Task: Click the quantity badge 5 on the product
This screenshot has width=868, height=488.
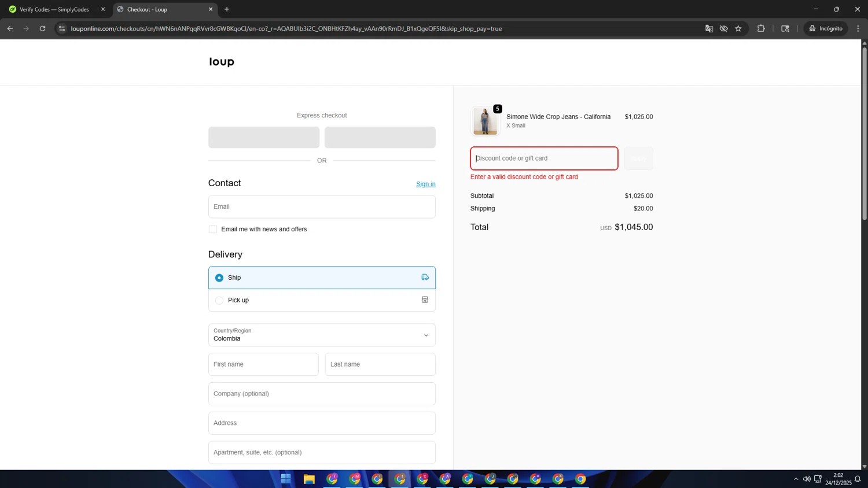Action: (x=498, y=109)
